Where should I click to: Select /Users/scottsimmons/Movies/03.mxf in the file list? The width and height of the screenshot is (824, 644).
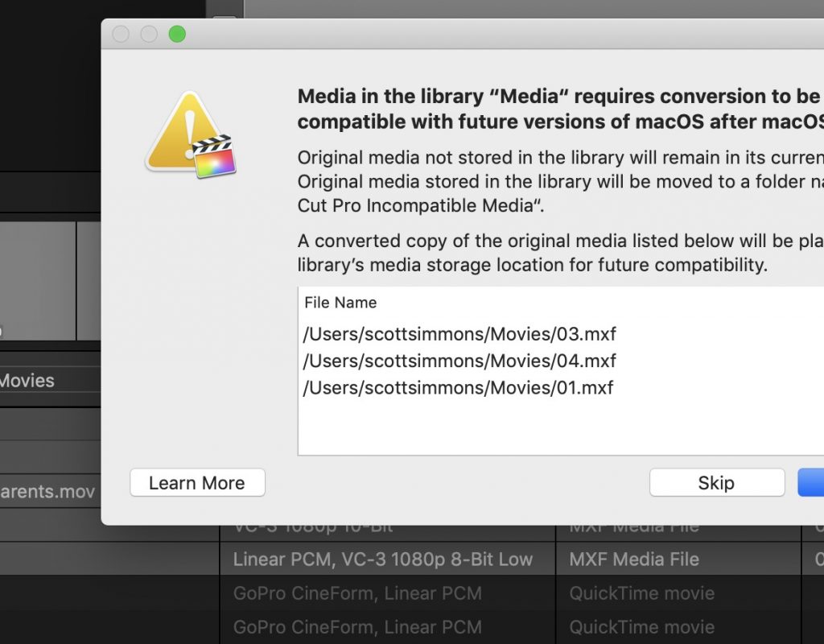[459, 334]
